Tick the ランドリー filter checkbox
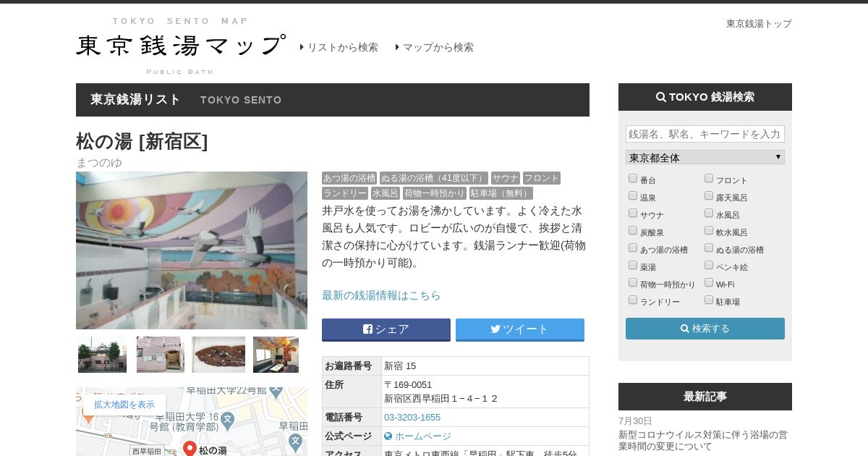The width and height of the screenshot is (868, 456). pos(633,300)
